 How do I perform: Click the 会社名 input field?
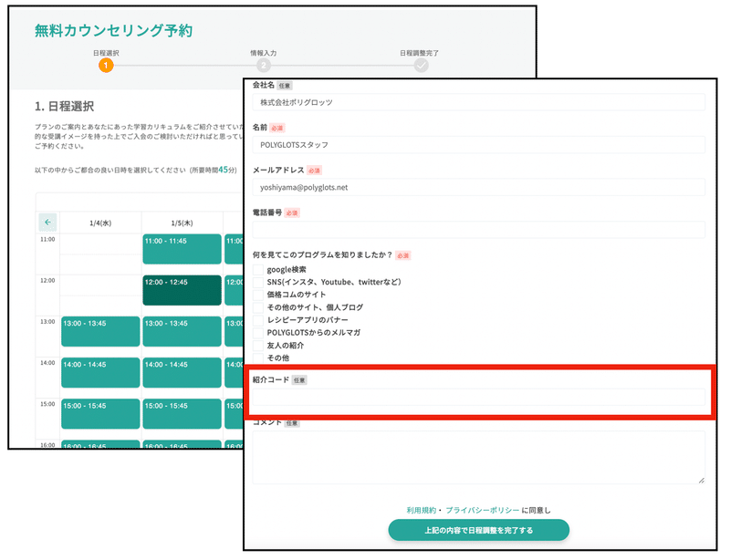point(478,102)
